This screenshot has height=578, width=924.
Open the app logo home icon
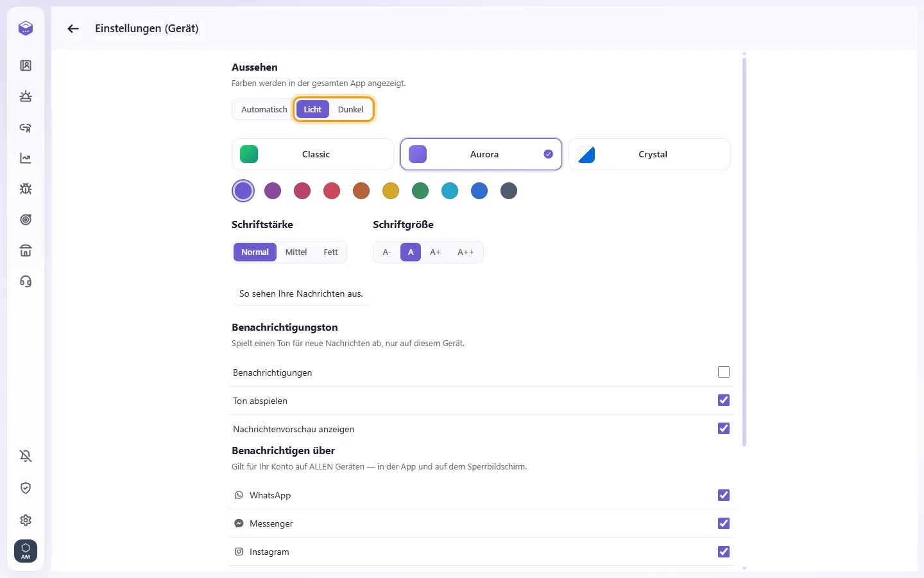pos(26,28)
